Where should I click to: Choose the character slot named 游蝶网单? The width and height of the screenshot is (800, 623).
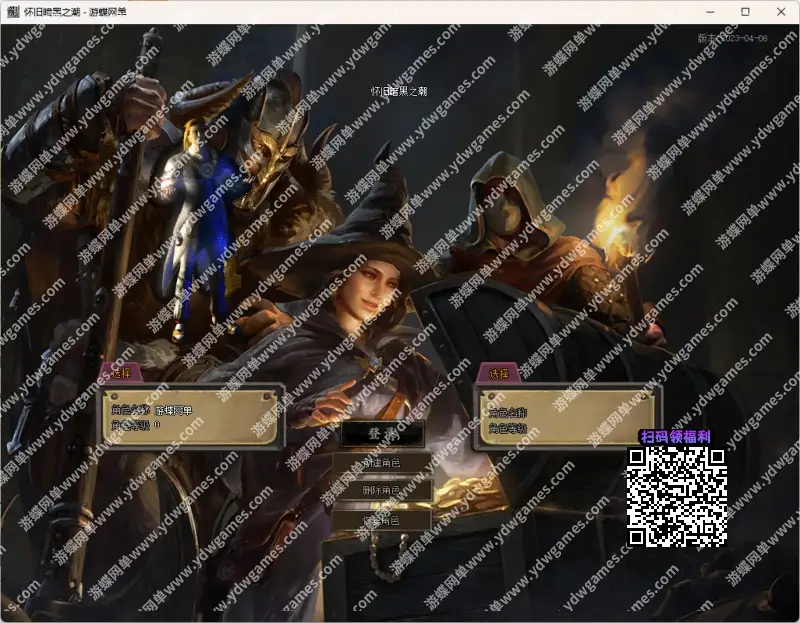coord(191,417)
